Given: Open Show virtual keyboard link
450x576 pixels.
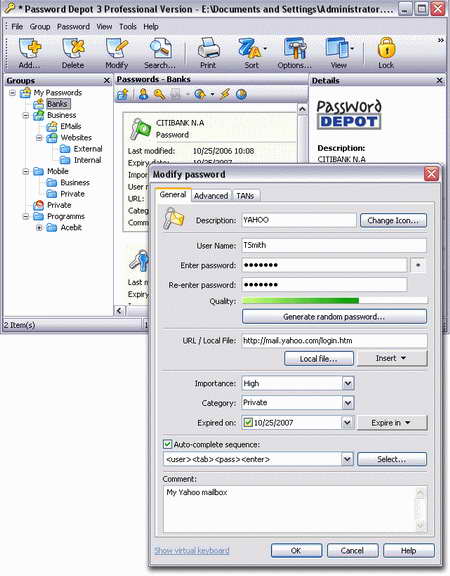Looking at the screenshot, I should (192, 550).
